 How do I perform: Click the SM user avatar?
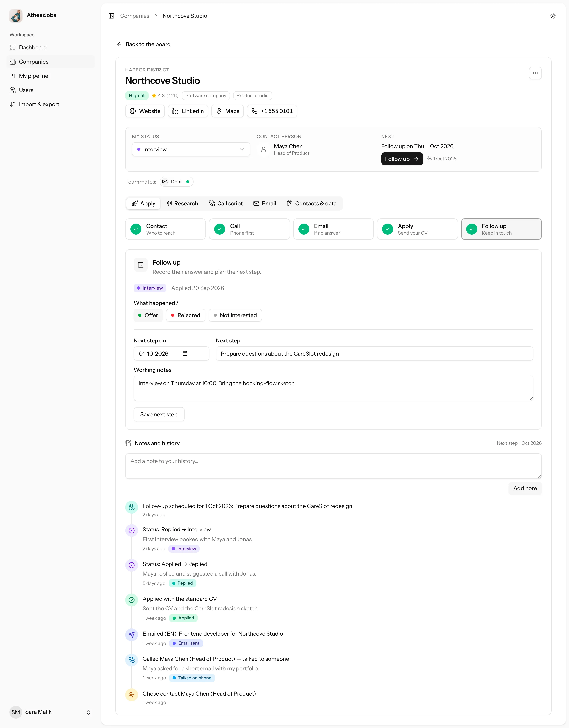click(16, 712)
